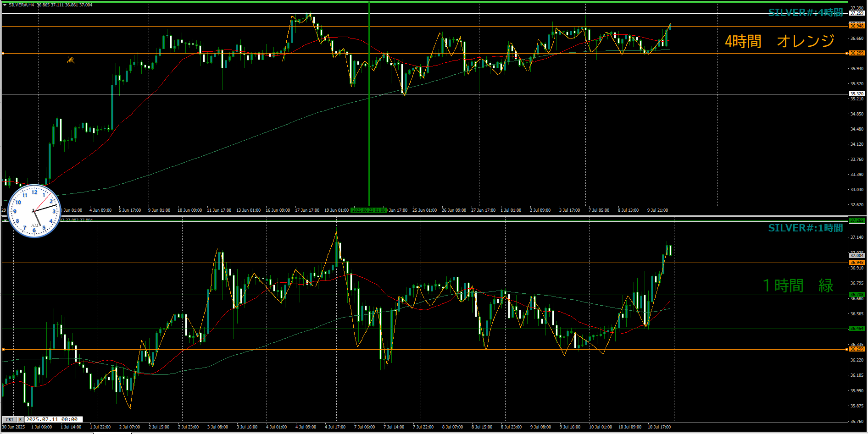
Task: Select the 1時間 緑 text label
Action: pos(798,286)
